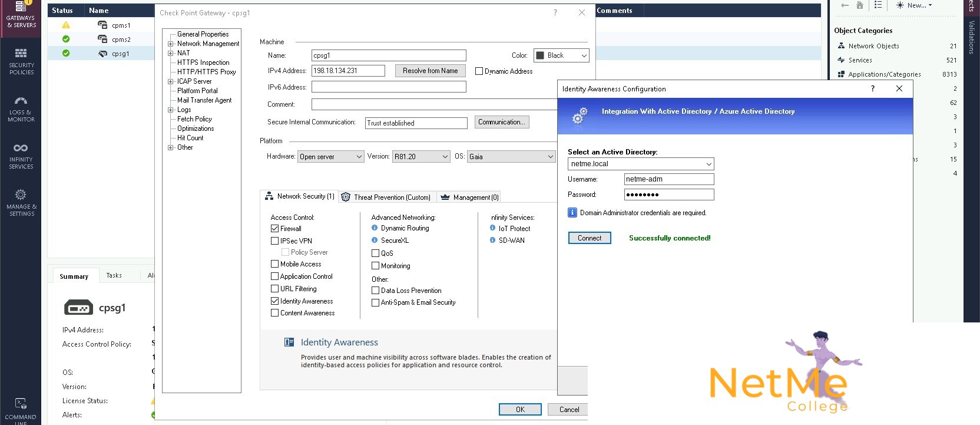Click SecureXL info icon
This screenshot has width=980, height=425.
click(x=375, y=240)
